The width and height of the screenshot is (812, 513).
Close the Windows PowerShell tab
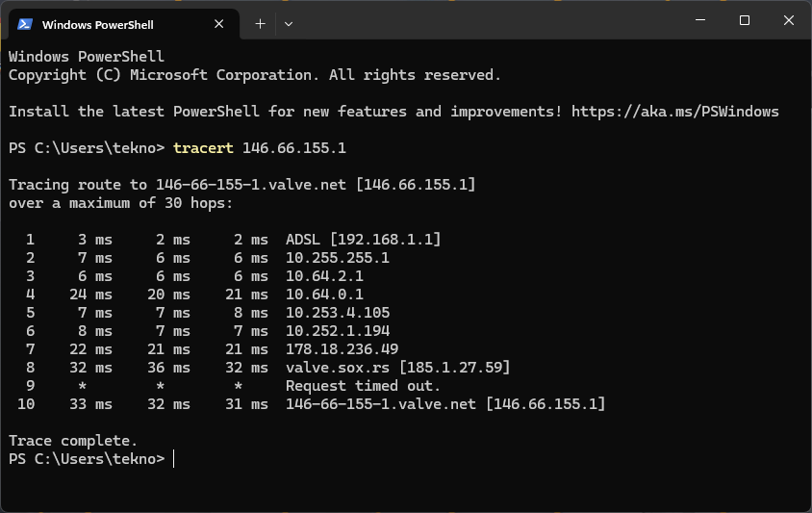[x=219, y=24]
